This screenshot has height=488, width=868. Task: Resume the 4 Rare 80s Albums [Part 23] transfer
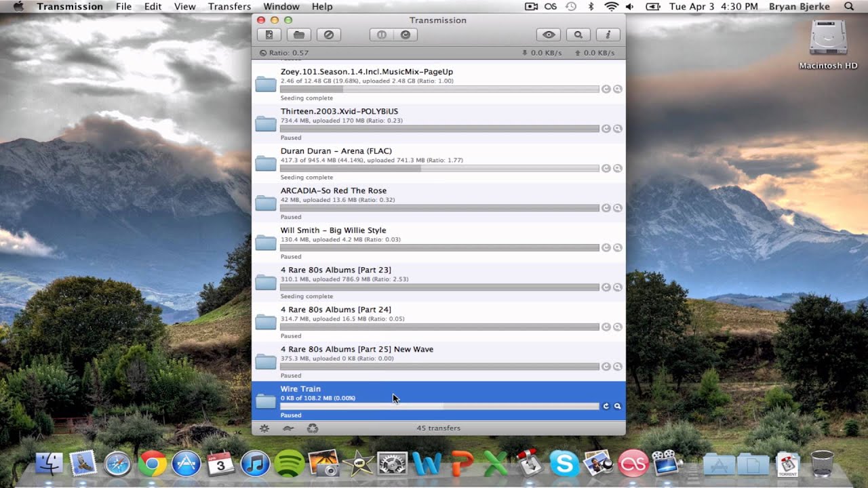pyautogui.click(x=606, y=287)
